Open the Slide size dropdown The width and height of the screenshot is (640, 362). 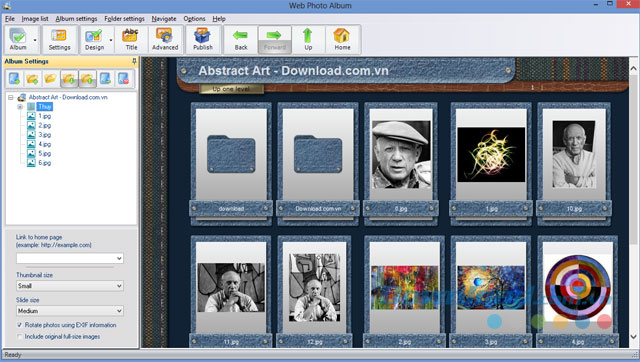tap(70, 311)
